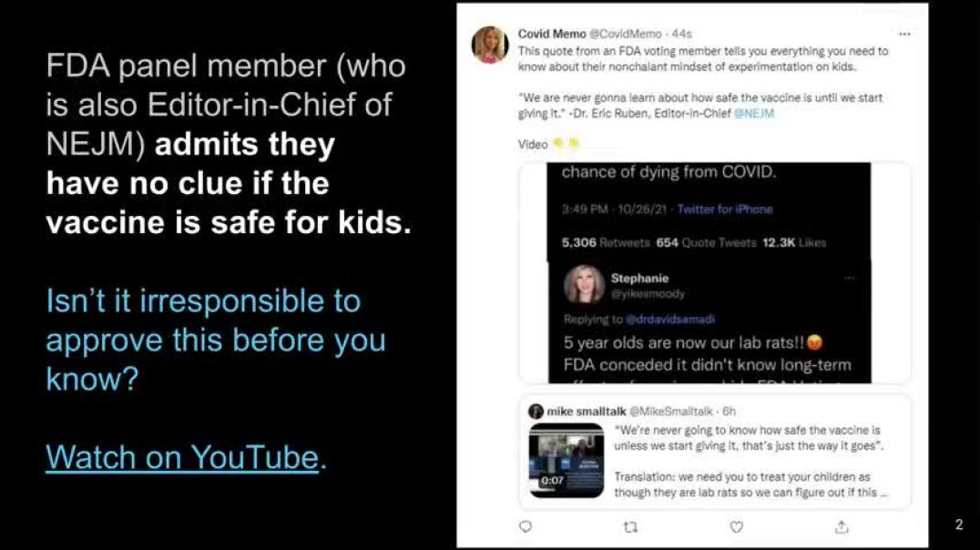Click mike smalltalk small avatar

pyautogui.click(x=536, y=412)
